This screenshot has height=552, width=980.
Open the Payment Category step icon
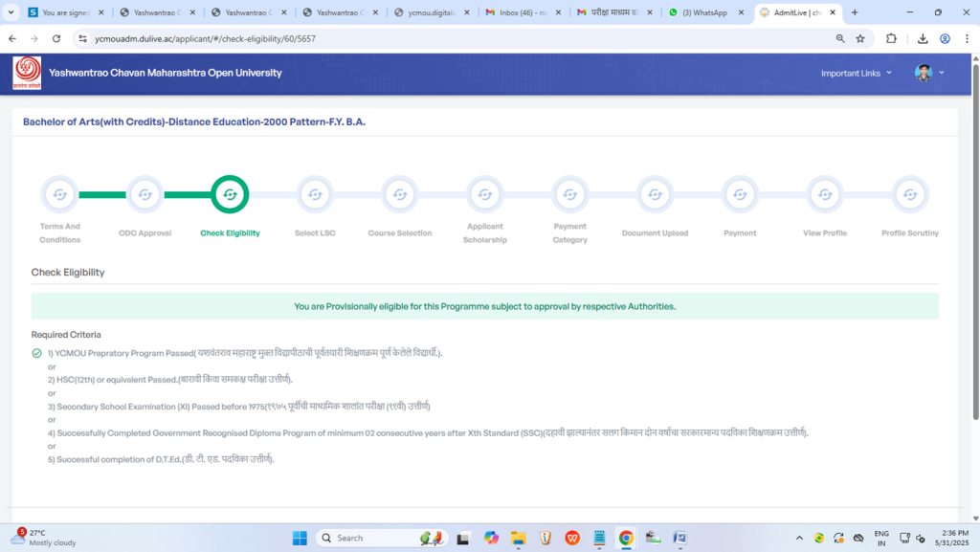tap(570, 194)
